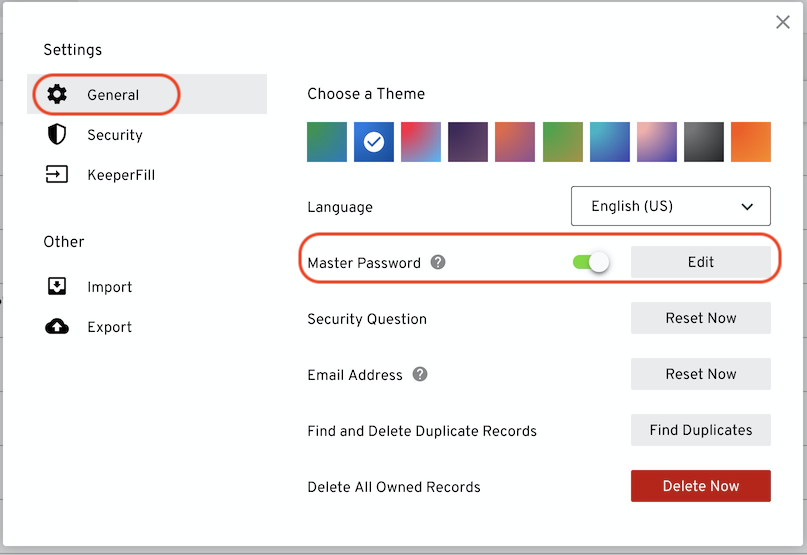The width and height of the screenshot is (807, 555).
Task: Toggle the Master Password switch
Action: point(591,262)
